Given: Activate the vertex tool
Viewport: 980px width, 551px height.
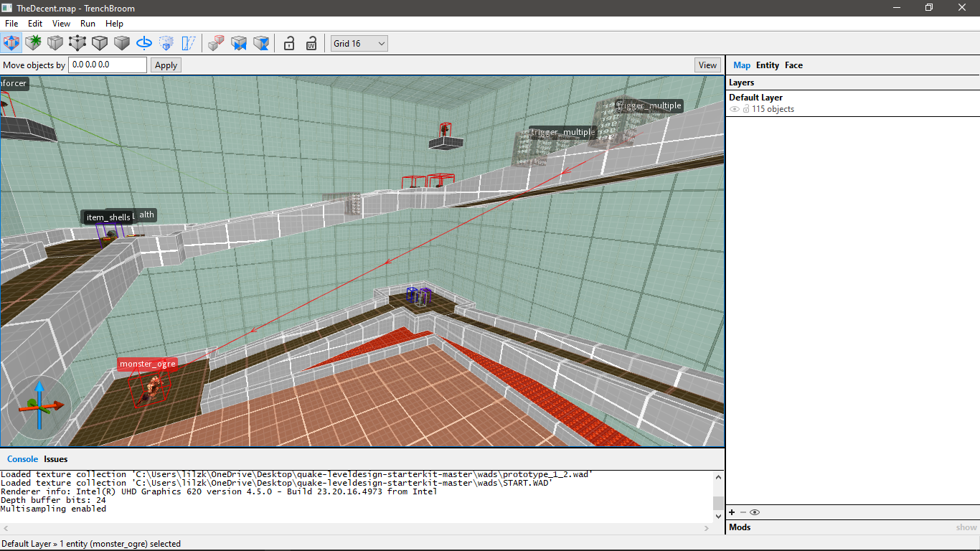Looking at the screenshot, I should pos(77,43).
